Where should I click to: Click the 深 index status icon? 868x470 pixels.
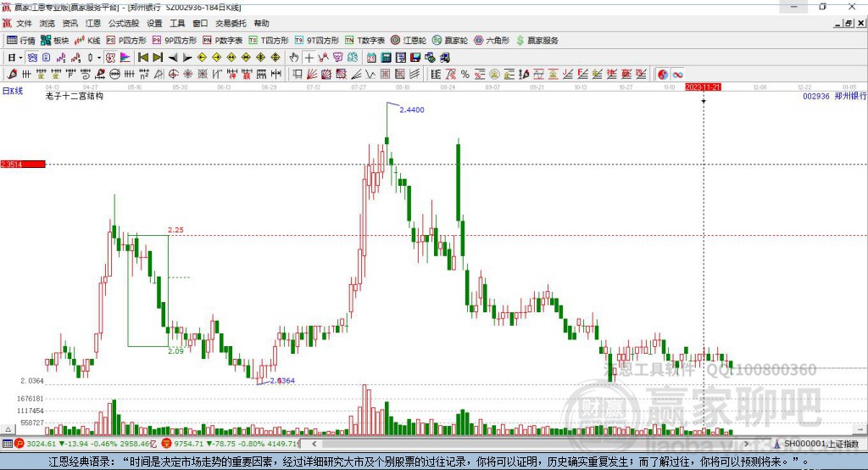[x=166, y=444]
